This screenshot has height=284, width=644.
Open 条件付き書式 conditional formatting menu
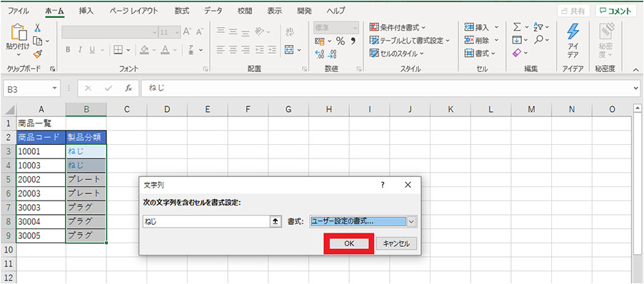[397, 28]
